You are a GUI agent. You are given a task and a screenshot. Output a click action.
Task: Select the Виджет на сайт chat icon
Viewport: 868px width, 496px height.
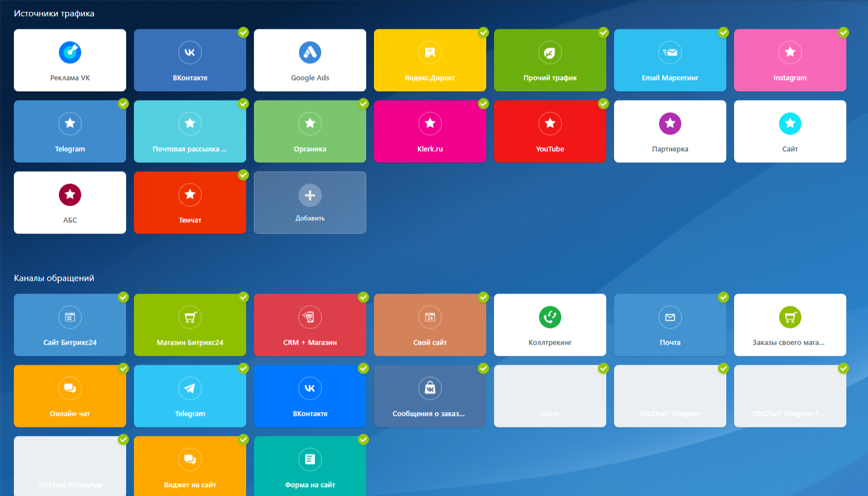tap(190, 459)
